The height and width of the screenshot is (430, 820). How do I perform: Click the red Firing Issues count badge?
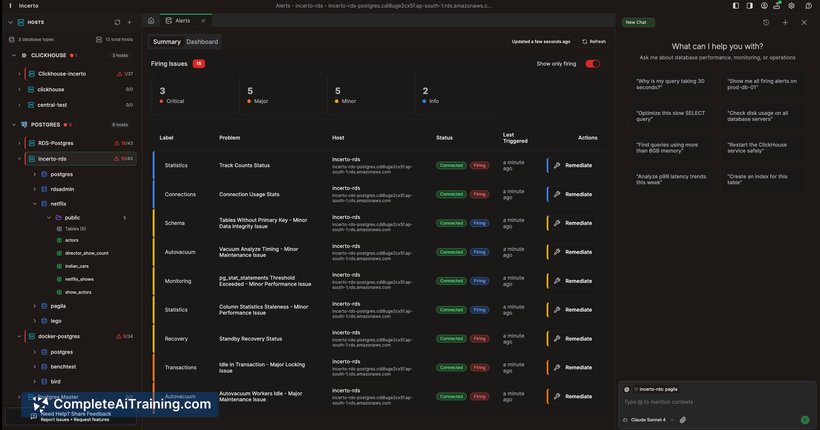click(198, 64)
